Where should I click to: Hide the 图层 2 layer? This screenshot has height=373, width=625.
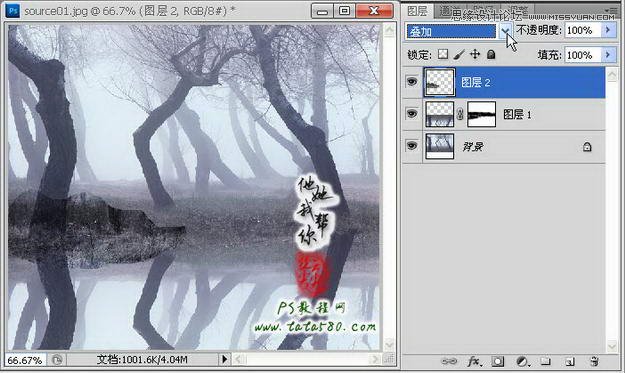coord(412,82)
